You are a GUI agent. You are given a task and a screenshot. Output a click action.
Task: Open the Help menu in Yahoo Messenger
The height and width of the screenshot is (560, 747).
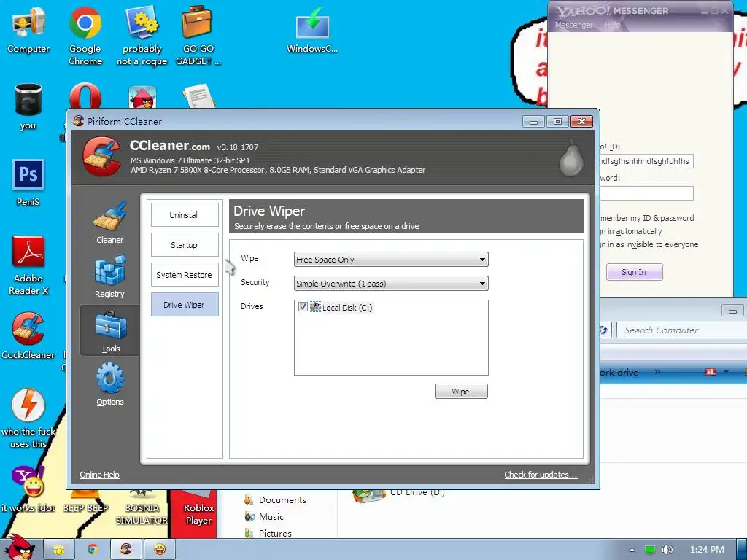612,25
